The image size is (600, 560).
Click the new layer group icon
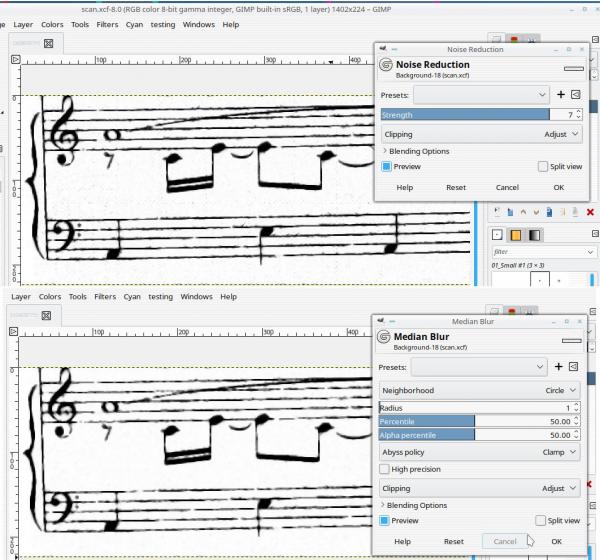pos(510,212)
